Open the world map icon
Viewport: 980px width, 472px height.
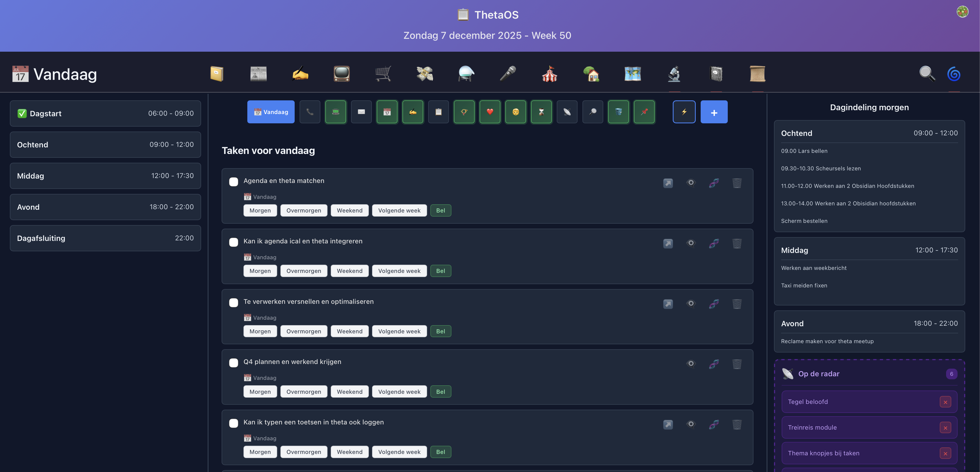(633, 74)
